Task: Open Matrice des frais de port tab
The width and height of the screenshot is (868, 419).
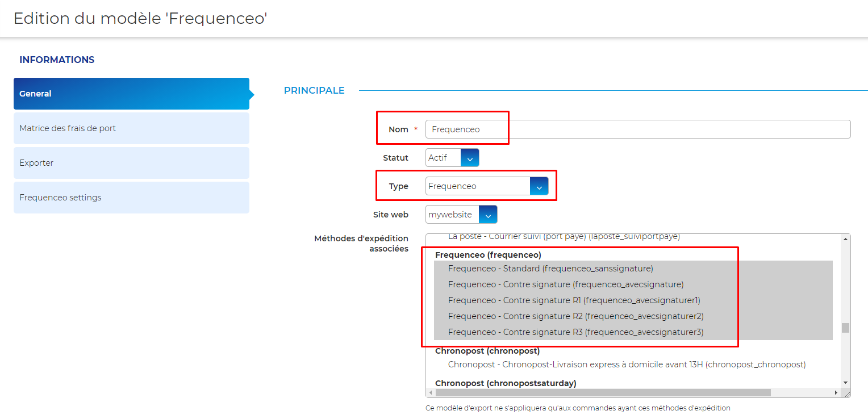Action: 131,128
